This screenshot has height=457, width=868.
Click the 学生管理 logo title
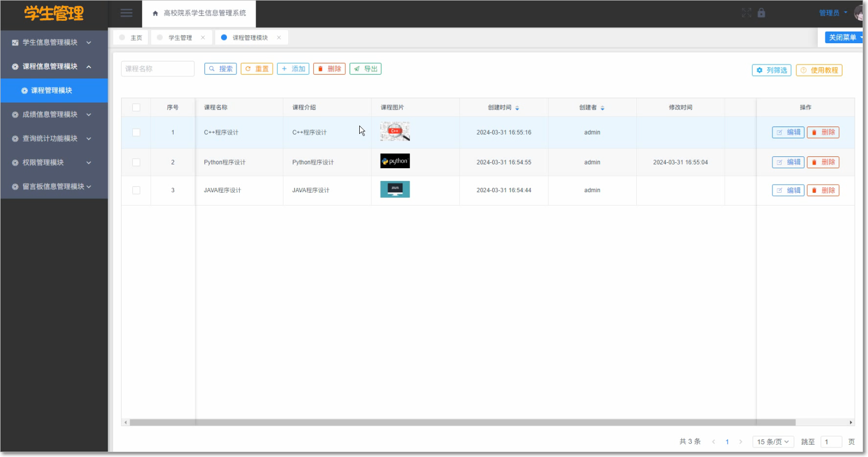54,13
